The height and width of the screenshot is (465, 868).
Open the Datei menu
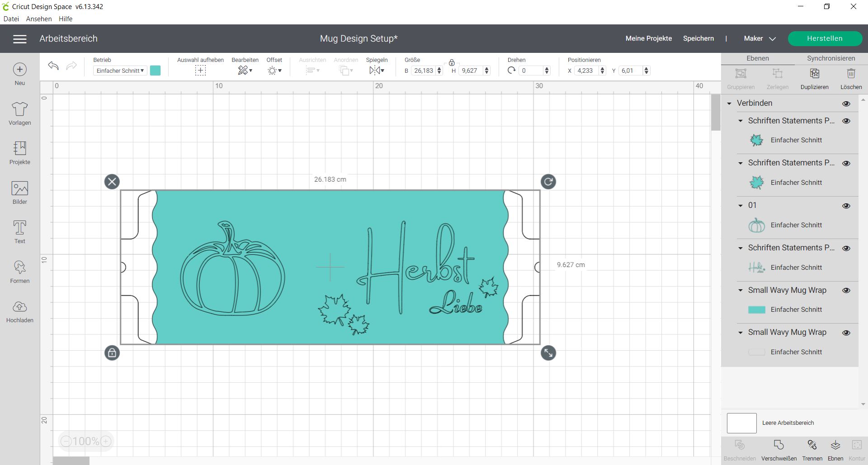click(x=11, y=19)
